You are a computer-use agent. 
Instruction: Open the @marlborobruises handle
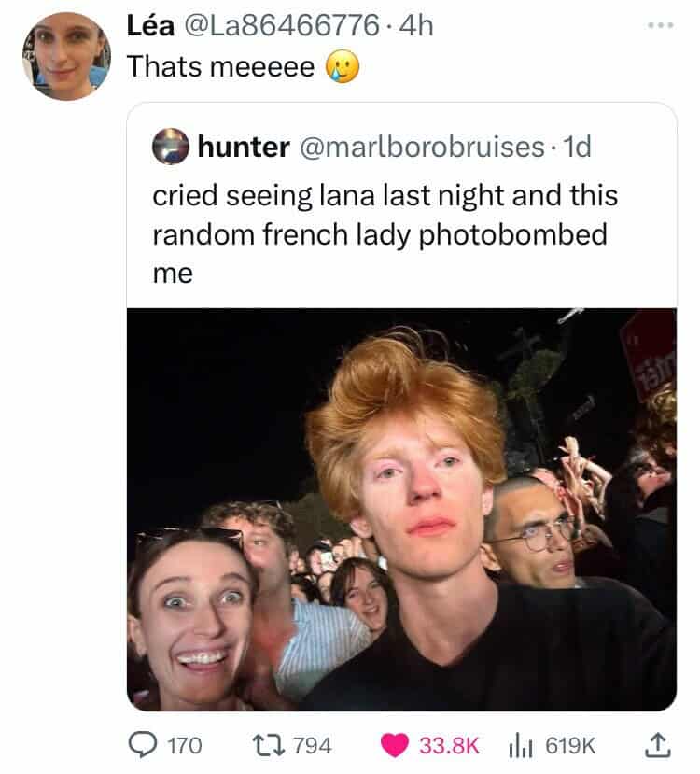422,148
